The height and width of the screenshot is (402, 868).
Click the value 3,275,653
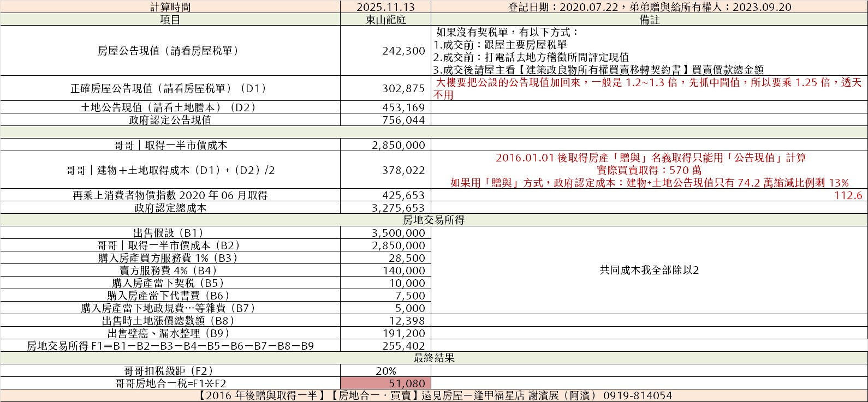(398, 208)
